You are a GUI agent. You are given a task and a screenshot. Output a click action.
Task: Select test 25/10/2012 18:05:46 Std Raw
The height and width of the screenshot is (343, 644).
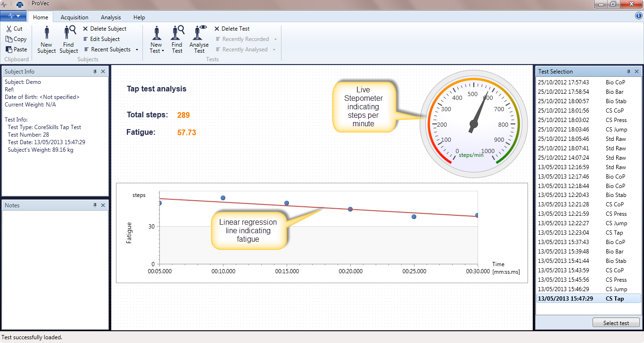(x=589, y=139)
